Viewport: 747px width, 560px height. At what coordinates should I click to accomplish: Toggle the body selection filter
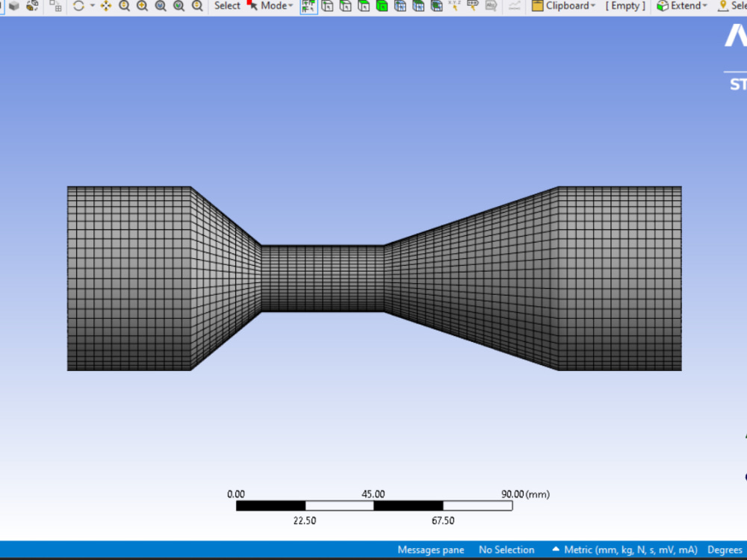tap(380, 6)
